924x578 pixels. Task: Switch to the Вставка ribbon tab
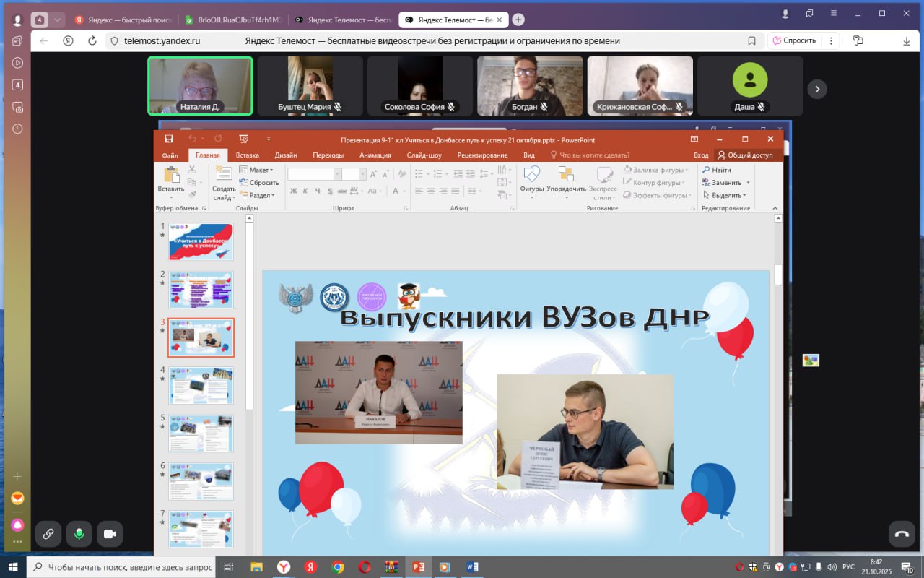[x=247, y=155]
